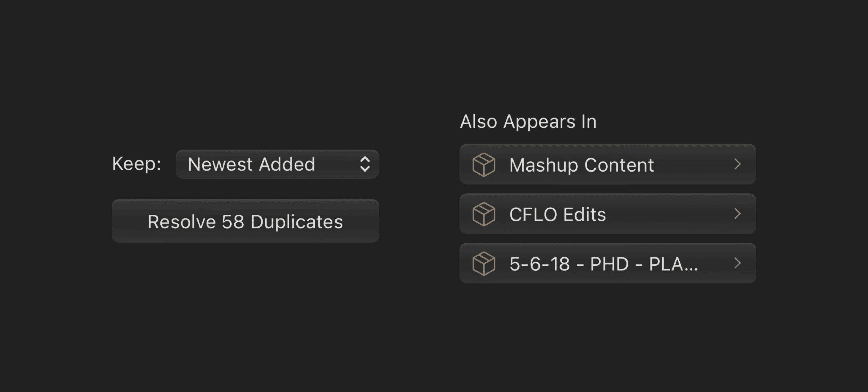Open the Keep dropdown showing Newest Added
The image size is (868, 392).
coord(277,164)
